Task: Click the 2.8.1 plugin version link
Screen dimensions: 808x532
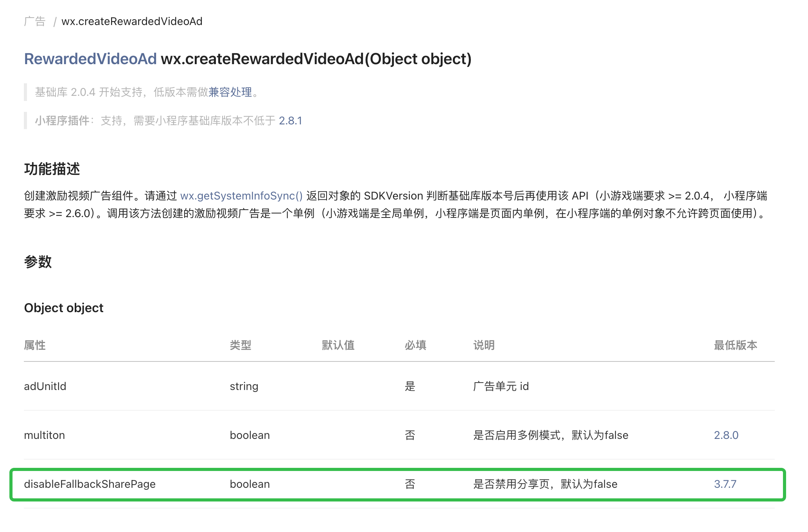Action: pyautogui.click(x=290, y=121)
